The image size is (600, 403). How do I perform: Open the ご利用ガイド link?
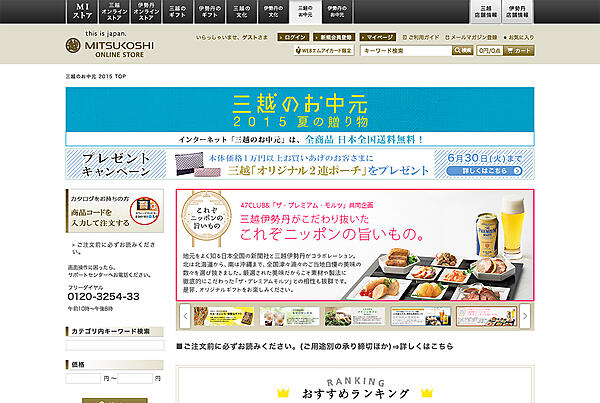coord(421,37)
